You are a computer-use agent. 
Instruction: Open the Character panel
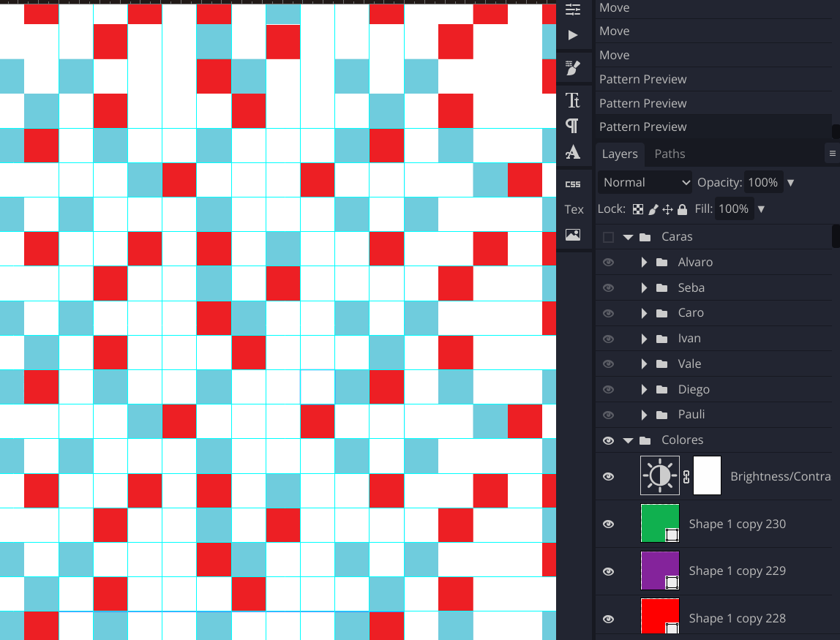tap(573, 100)
